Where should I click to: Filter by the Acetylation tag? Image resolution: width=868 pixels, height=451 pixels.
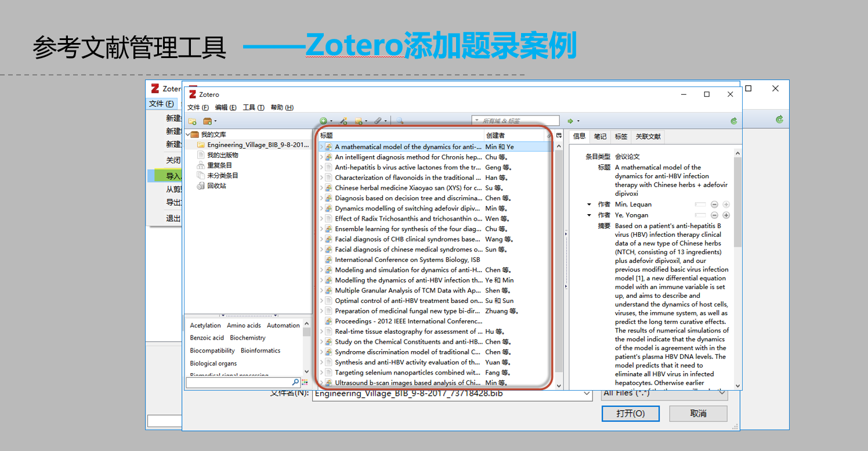(x=205, y=326)
